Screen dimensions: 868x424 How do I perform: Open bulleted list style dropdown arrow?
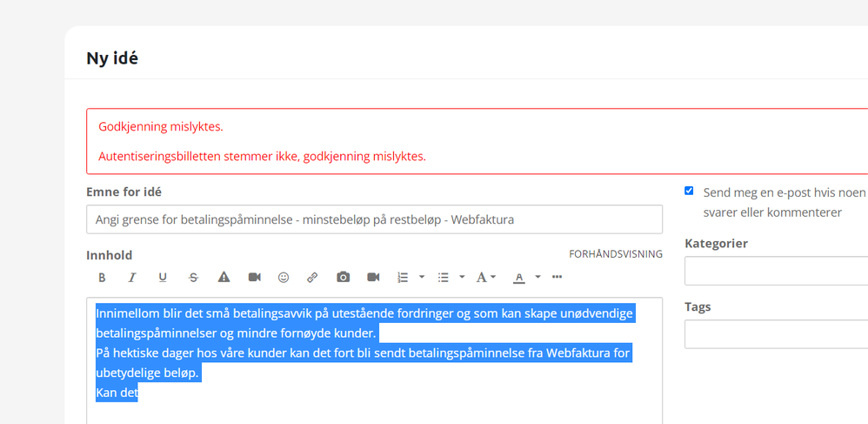462,277
